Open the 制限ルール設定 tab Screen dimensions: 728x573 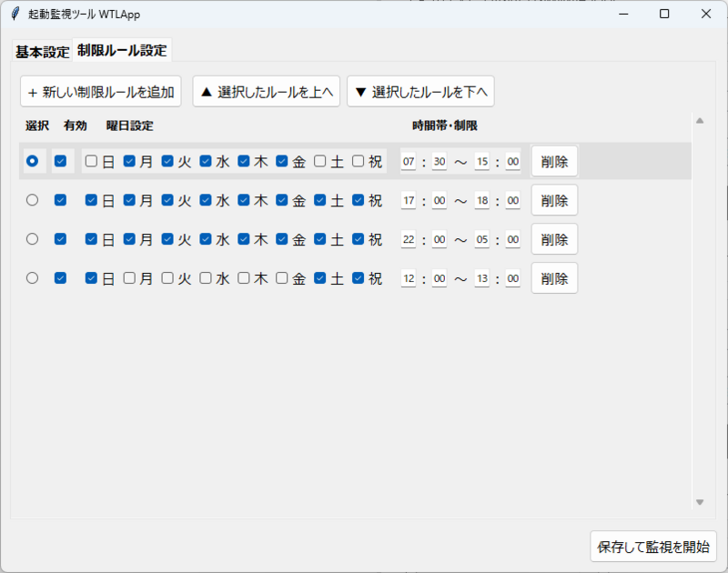tap(122, 51)
